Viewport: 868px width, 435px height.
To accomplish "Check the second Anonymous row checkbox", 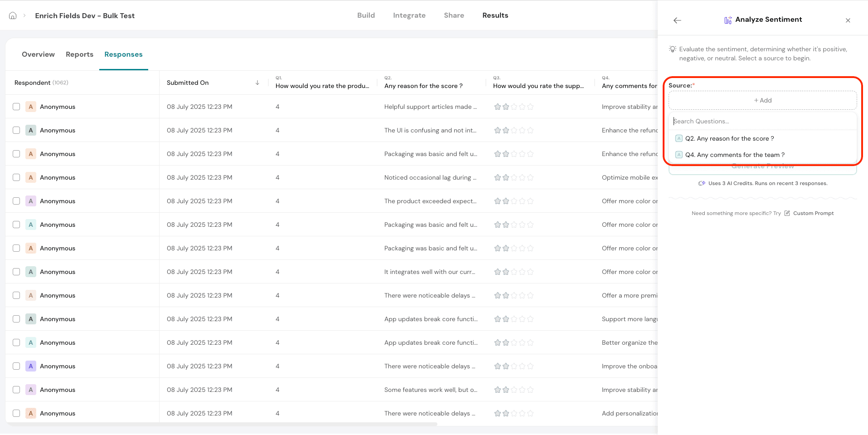I will point(16,130).
